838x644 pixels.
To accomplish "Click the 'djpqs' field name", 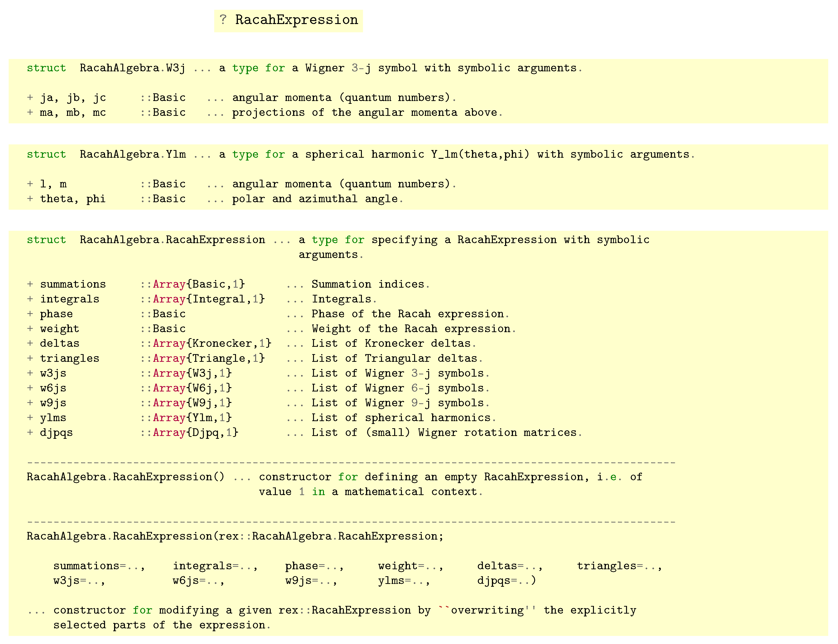I will point(56,433).
